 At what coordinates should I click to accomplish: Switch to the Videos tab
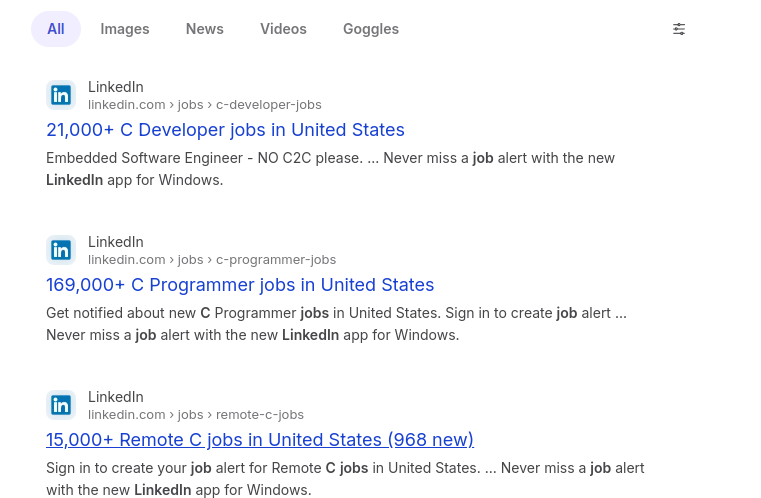pyautogui.click(x=283, y=29)
